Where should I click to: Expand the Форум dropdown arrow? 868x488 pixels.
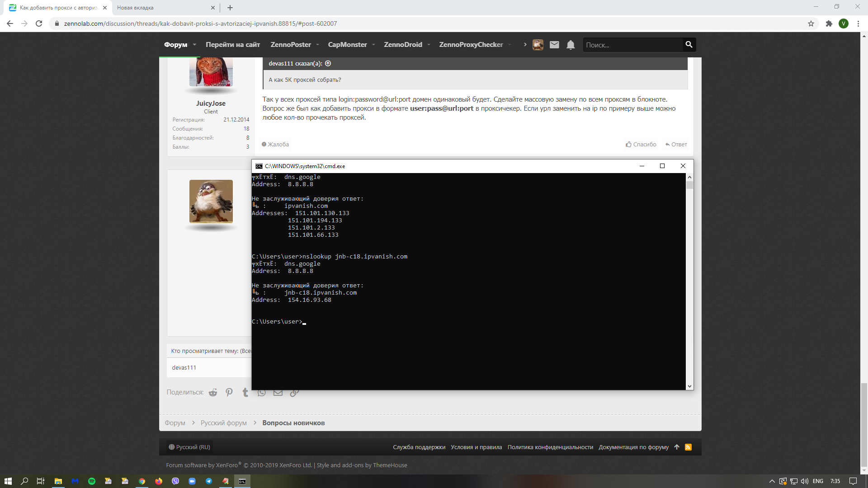click(x=194, y=45)
